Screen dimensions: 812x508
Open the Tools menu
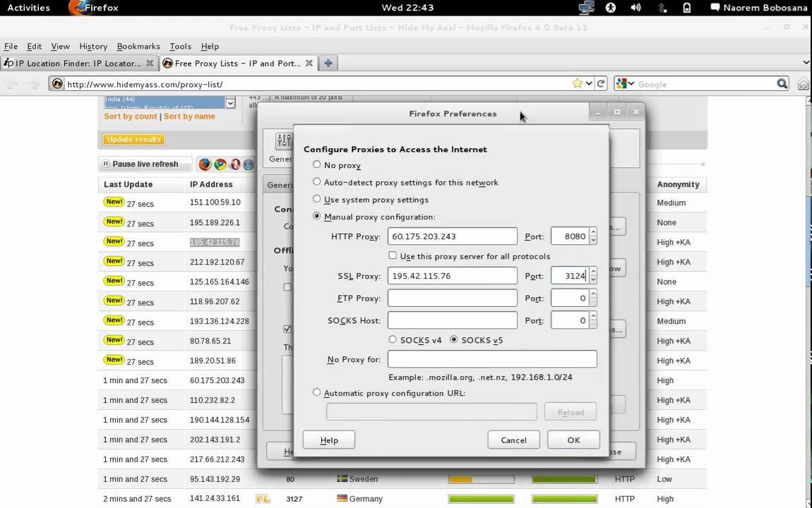[180, 46]
